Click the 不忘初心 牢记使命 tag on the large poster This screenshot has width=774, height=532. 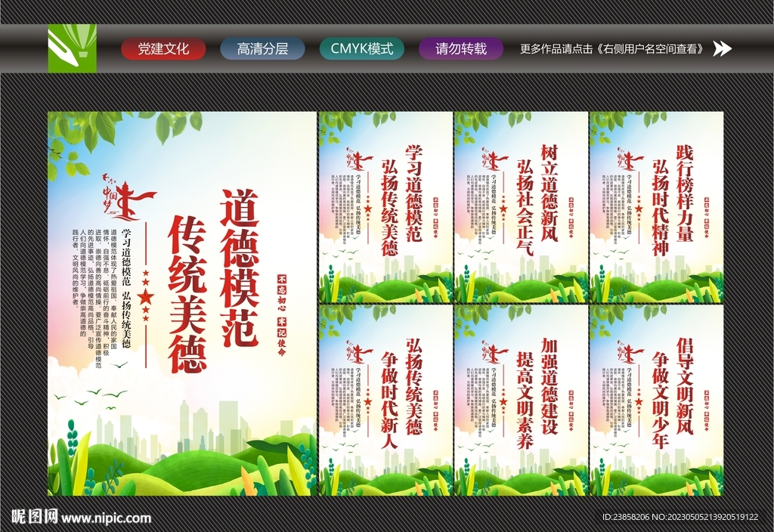(282, 315)
